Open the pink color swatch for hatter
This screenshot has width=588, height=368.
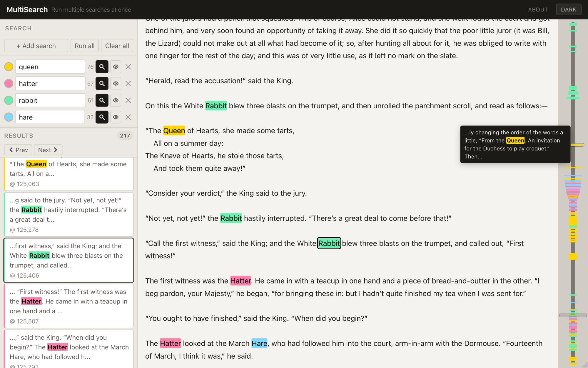9,84
